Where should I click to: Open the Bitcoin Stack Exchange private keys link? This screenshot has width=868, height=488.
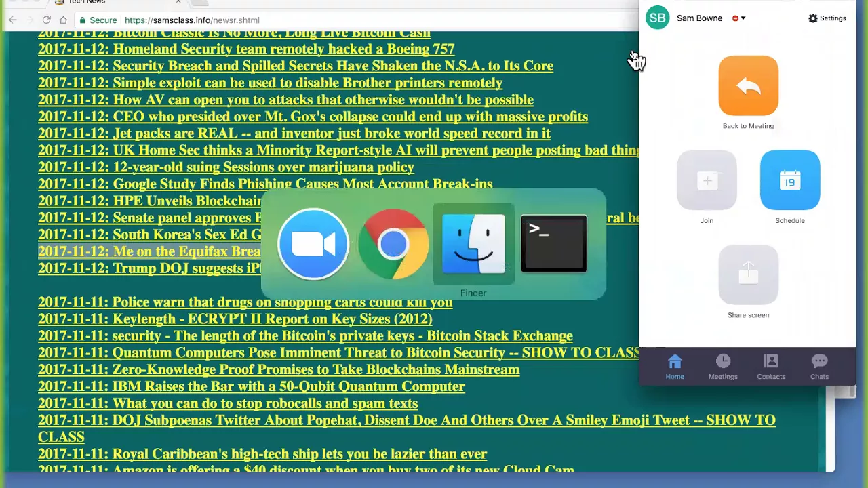[x=305, y=336]
